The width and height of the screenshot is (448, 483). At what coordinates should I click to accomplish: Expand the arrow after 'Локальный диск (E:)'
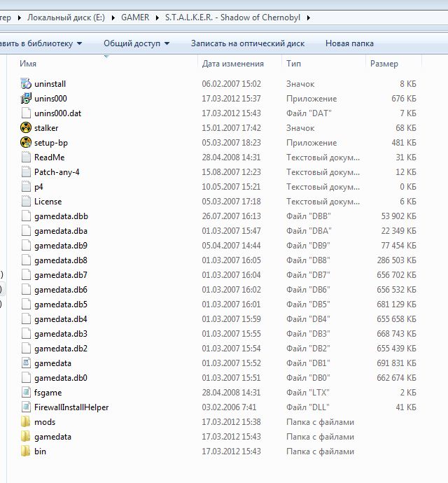tap(113, 17)
